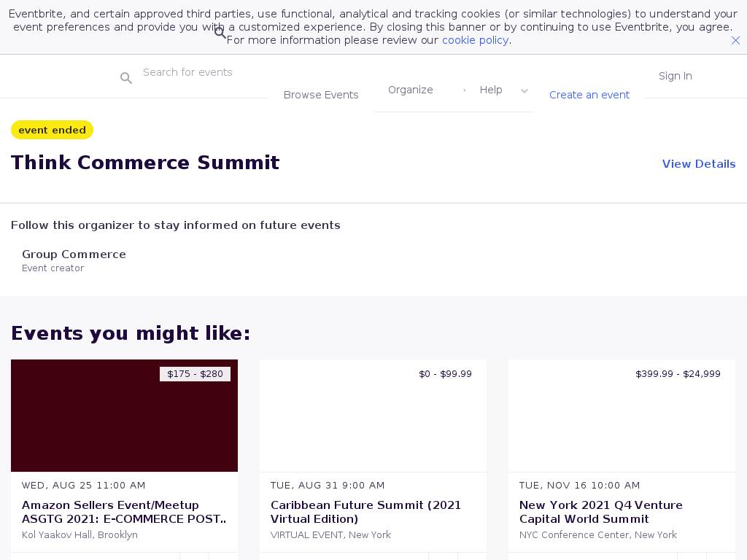Click the Sign In link

click(x=675, y=76)
